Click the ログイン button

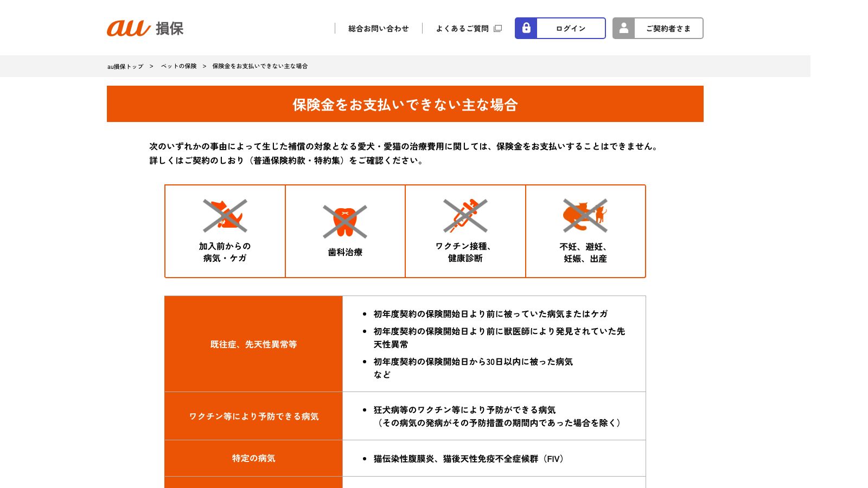click(x=560, y=28)
